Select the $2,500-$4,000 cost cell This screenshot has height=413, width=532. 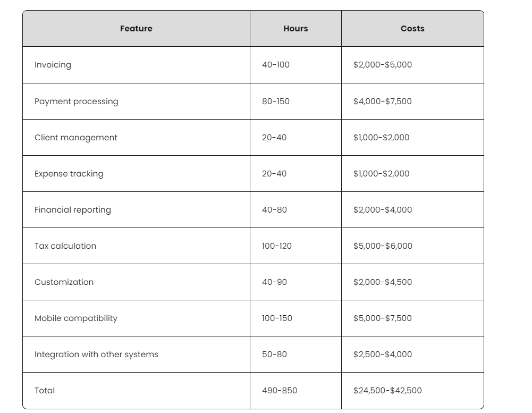pyautogui.click(x=382, y=354)
